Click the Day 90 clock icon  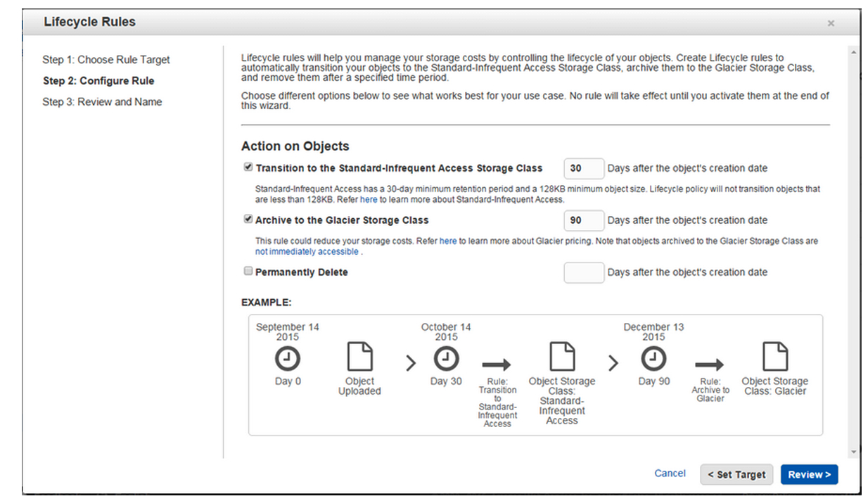point(653,359)
